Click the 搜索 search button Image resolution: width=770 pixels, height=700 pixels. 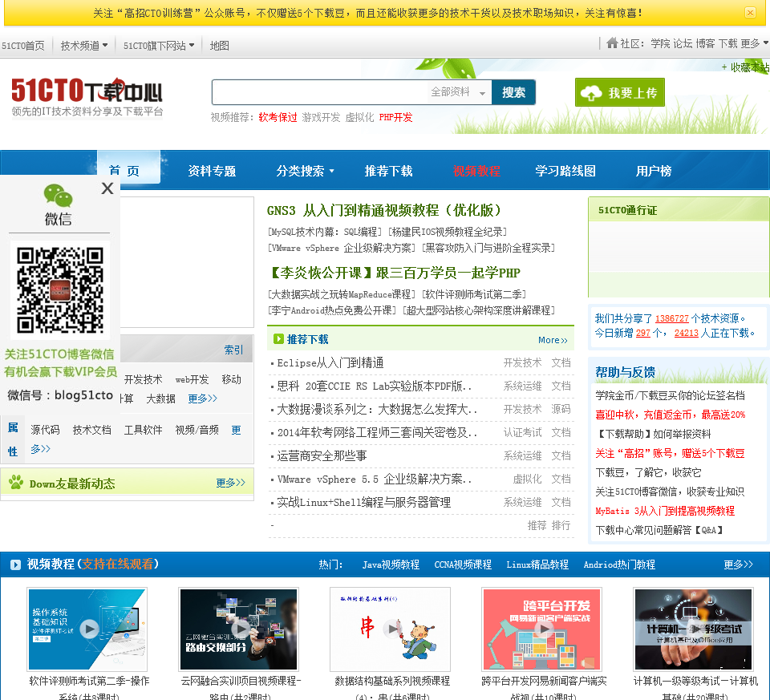coord(513,92)
